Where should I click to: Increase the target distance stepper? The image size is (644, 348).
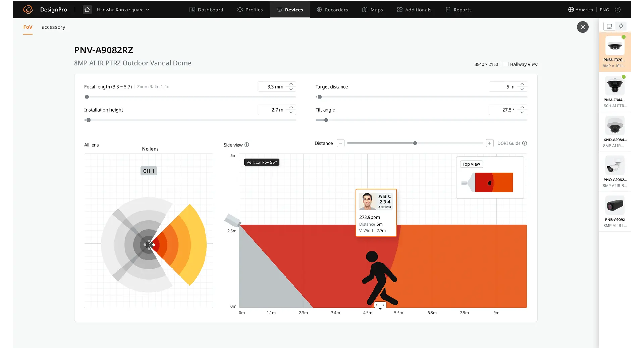tap(522, 84)
